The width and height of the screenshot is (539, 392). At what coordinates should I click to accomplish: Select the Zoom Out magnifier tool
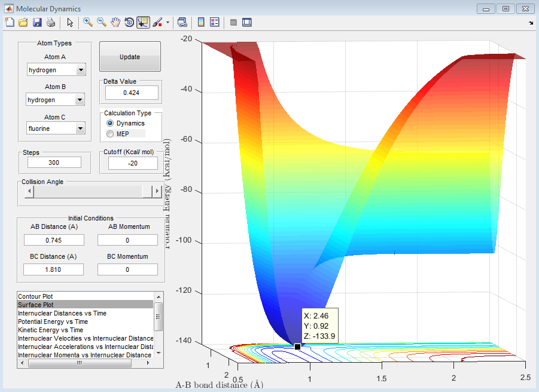tap(101, 23)
